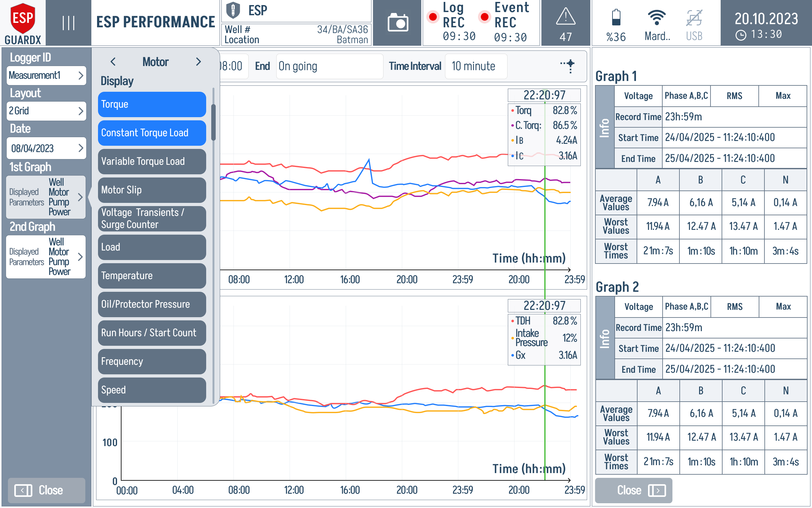
Task: Click C. Torq purple legend swatch
Action: 512,126
